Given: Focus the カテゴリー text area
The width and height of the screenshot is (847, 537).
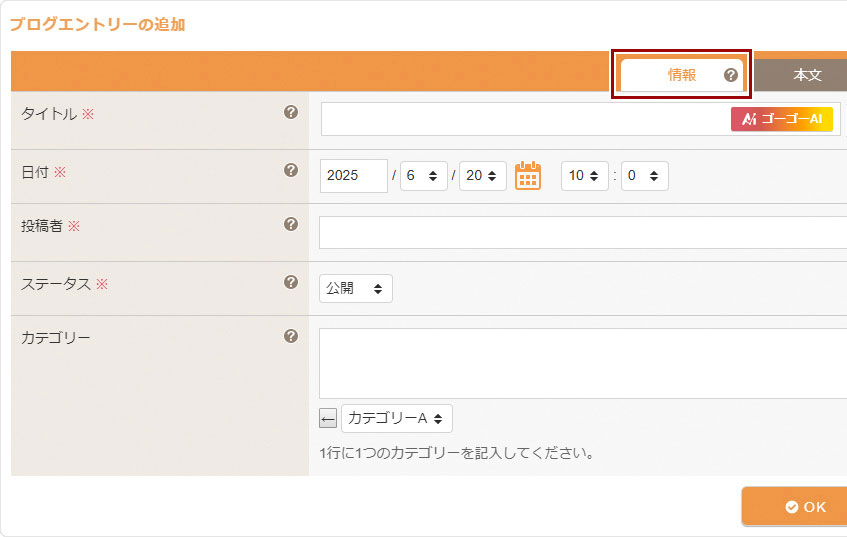Looking at the screenshot, I should (x=582, y=363).
